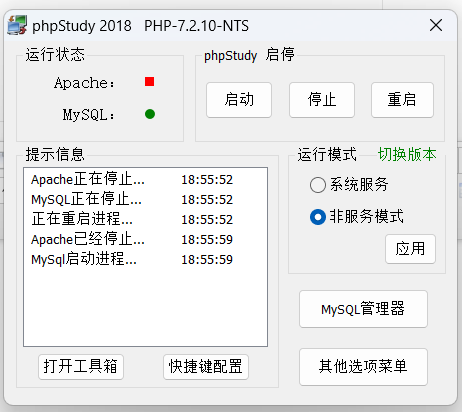This screenshot has width=462, height=412.
Task: Click the 快捷键配置 button
Action: coord(206,367)
